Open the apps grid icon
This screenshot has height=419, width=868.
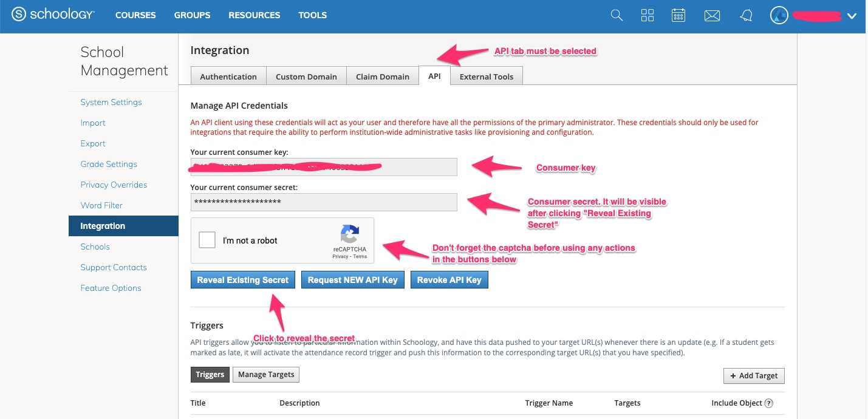click(648, 16)
